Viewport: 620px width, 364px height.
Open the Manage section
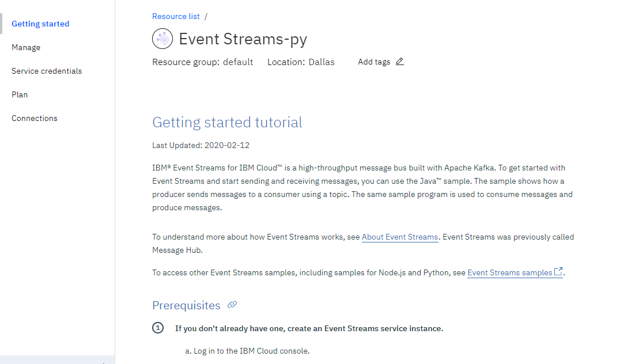point(26,47)
